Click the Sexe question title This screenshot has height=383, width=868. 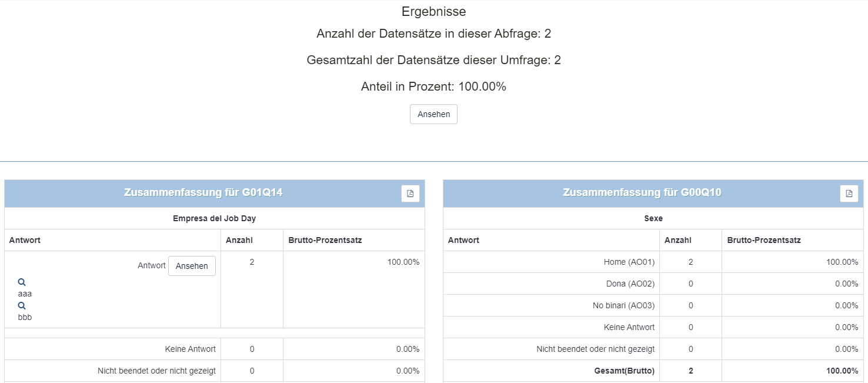pyautogui.click(x=653, y=218)
